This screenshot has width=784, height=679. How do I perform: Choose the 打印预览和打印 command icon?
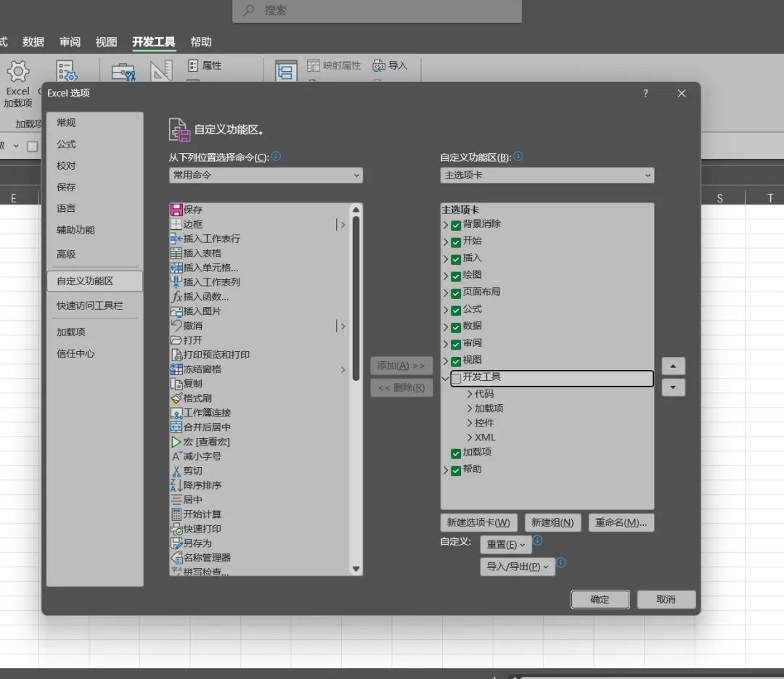point(176,355)
